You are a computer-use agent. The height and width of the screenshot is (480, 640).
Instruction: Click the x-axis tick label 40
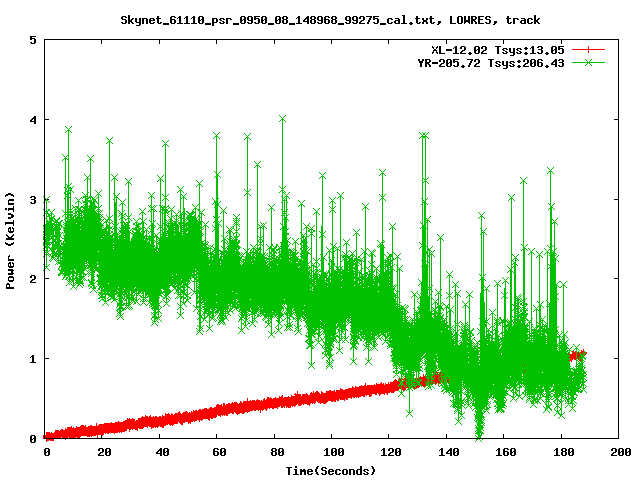162,452
